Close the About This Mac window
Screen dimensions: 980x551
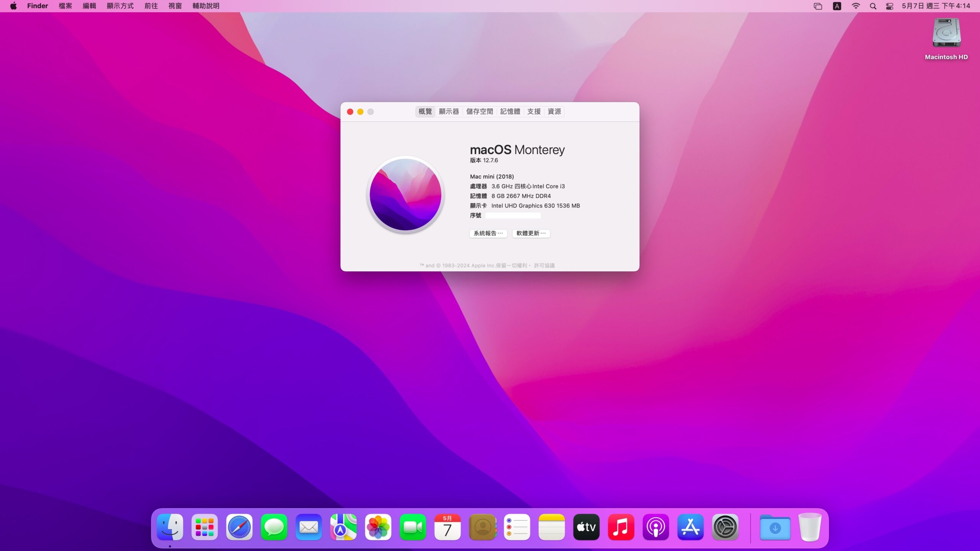click(350, 112)
